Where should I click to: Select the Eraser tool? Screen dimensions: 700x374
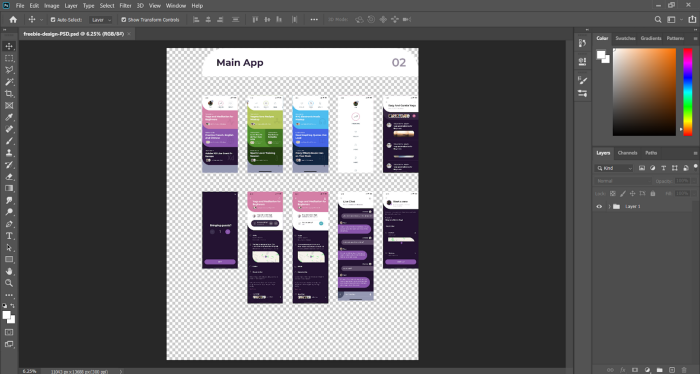[x=9, y=177]
